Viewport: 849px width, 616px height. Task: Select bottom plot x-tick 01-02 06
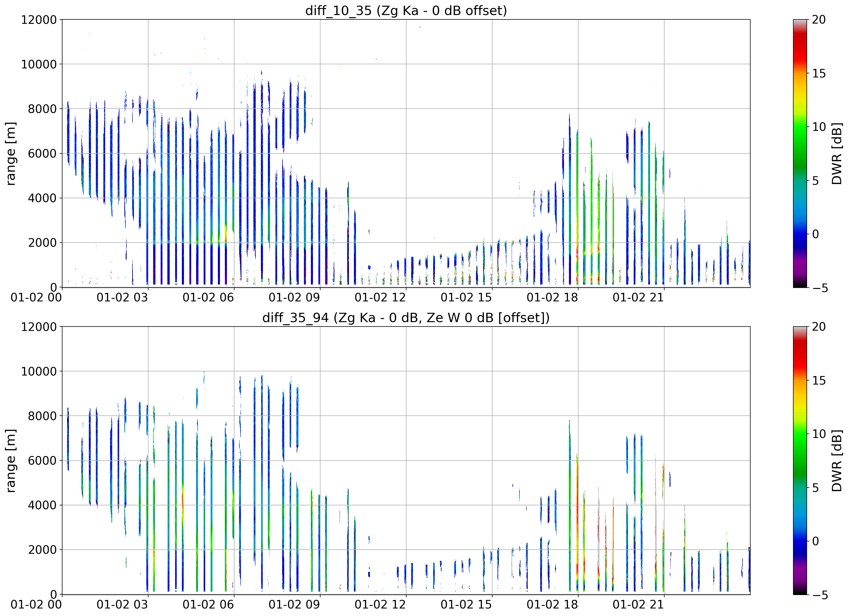click(x=208, y=604)
